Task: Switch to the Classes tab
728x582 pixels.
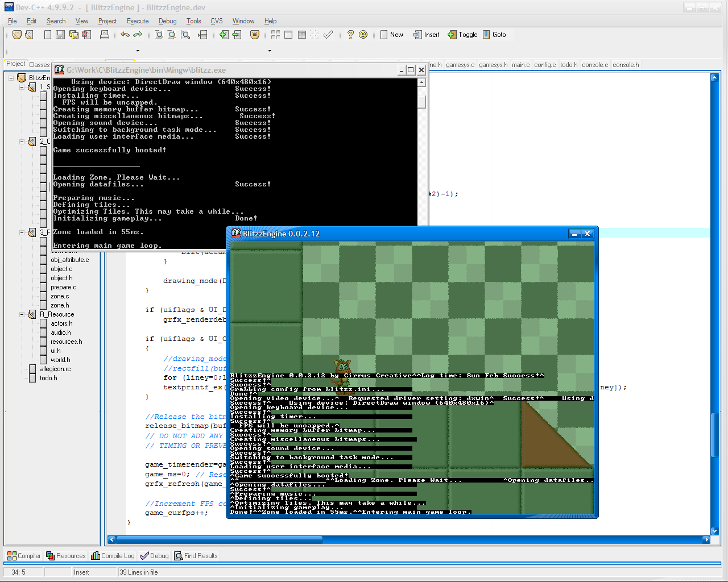Action: pyautogui.click(x=39, y=65)
